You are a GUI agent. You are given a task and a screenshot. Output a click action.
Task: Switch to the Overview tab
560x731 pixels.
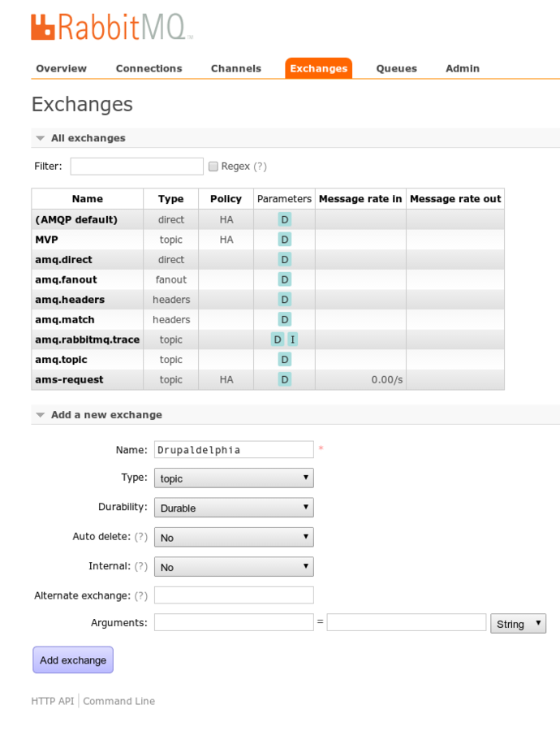[x=61, y=68]
